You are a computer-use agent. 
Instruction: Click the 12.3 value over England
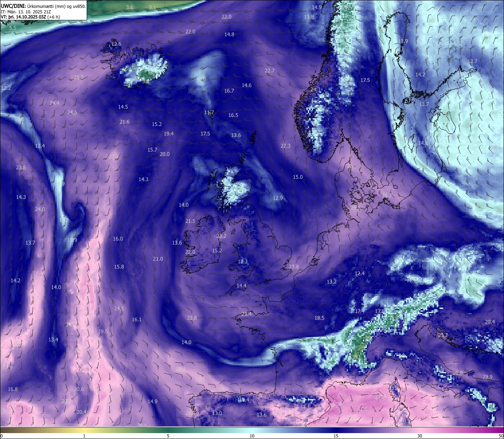pyautogui.click(x=243, y=261)
